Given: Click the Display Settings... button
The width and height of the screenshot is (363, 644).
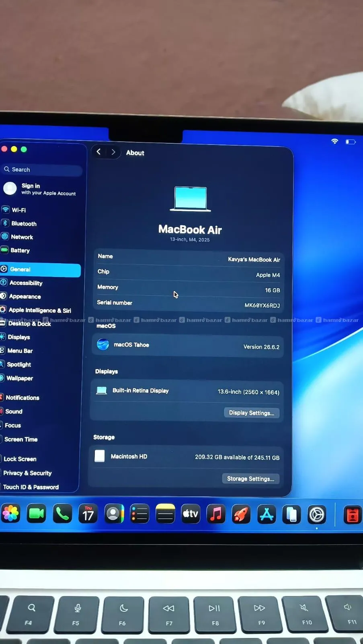Looking at the screenshot, I should [x=252, y=413].
